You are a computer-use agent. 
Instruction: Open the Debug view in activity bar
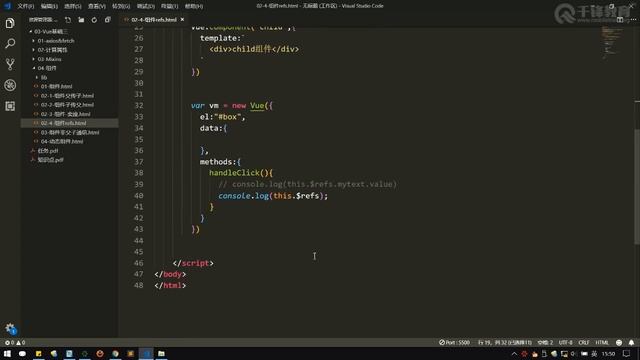[10, 85]
